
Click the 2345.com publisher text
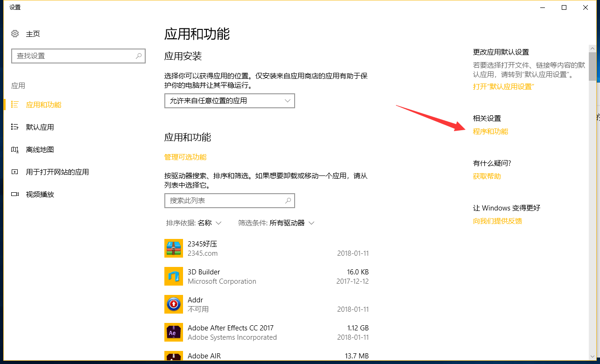[203, 253]
